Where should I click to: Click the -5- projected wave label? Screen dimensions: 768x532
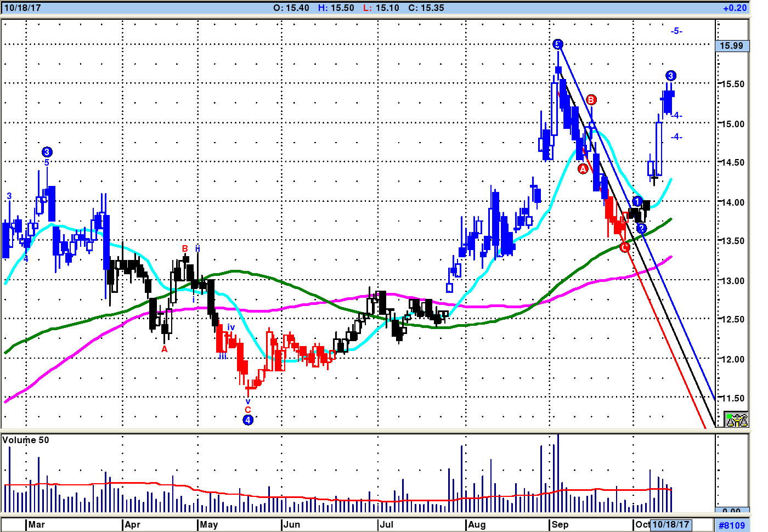[x=676, y=31]
